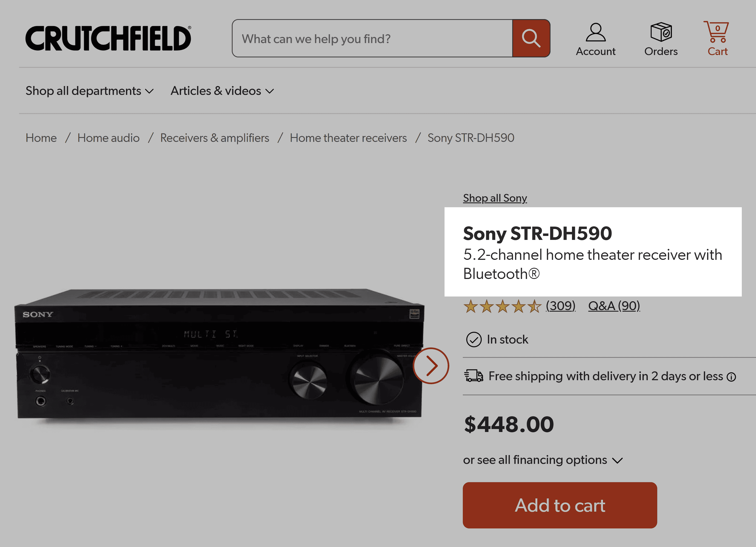756x547 pixels.
Task: Click the Crutchfield logo
Action: (x=108, y=38)
